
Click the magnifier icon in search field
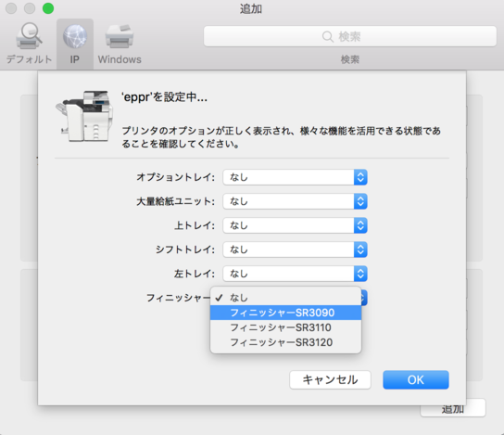(328, 37)
